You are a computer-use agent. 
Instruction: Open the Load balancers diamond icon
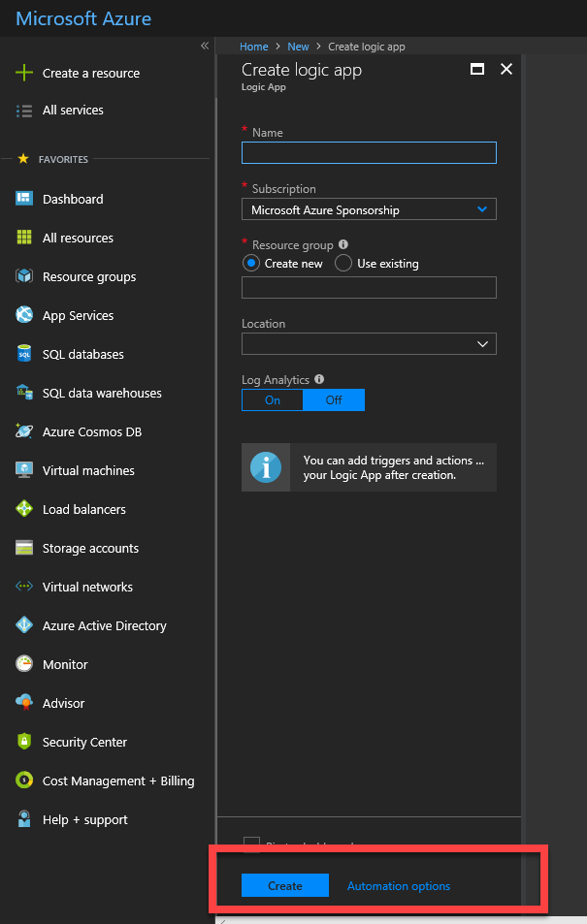click(24, 509)
